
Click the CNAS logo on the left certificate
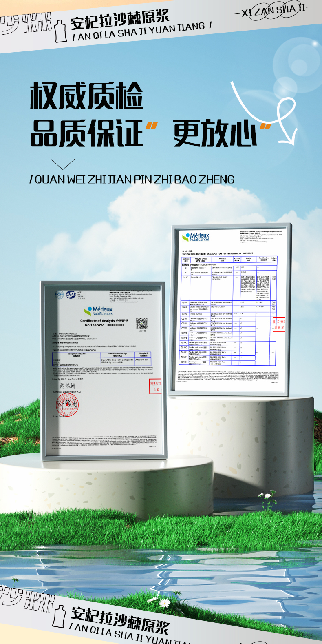(71, 294)
